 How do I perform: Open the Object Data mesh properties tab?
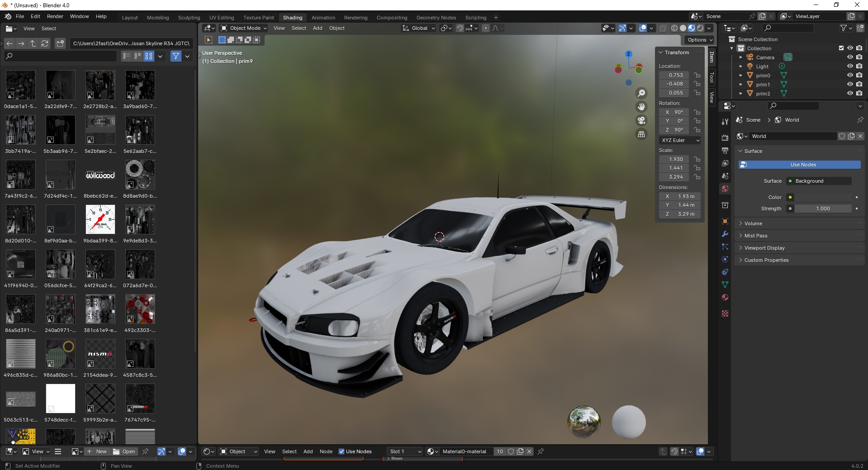[725, 285]
